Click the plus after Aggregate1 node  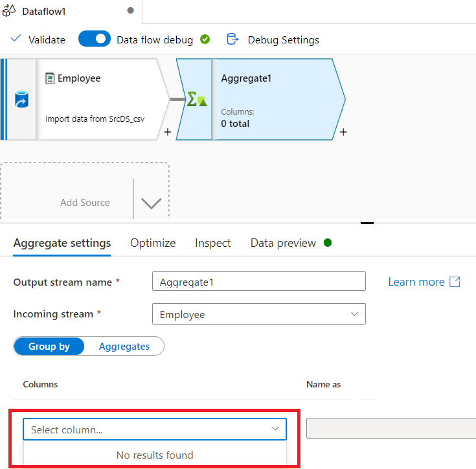(343, 132)
